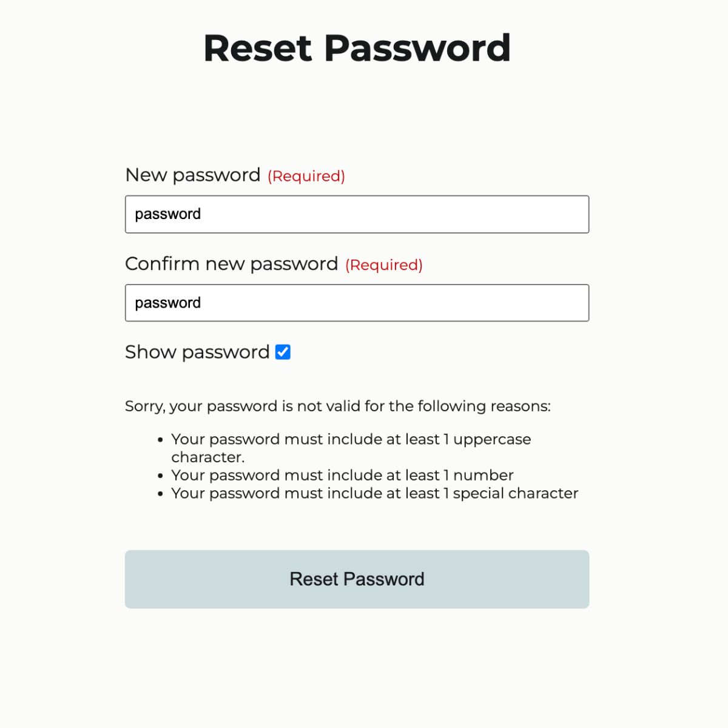The image size is (728, 728).
Task: Click the (Required) text beside New password
Action: pyautogui.click(x=306, y=177)
